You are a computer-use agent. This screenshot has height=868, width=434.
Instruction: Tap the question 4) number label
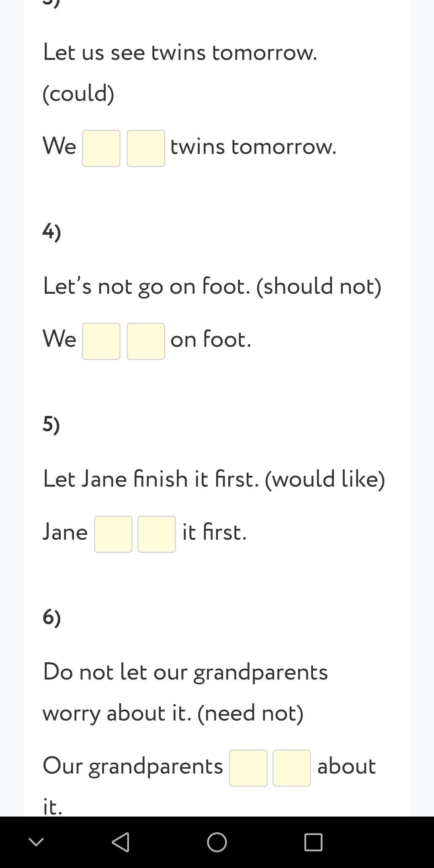coord(52,232)
